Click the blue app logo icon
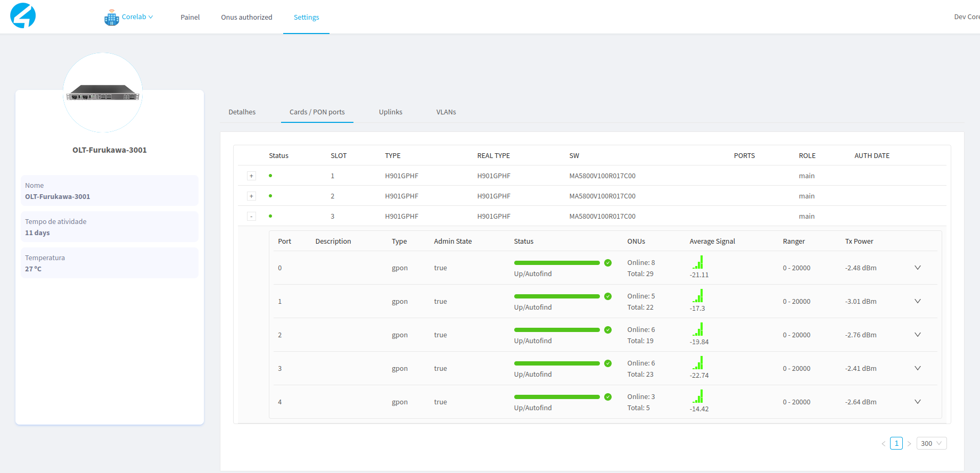The width and height of the screenshot is (980, 473). 23,15
